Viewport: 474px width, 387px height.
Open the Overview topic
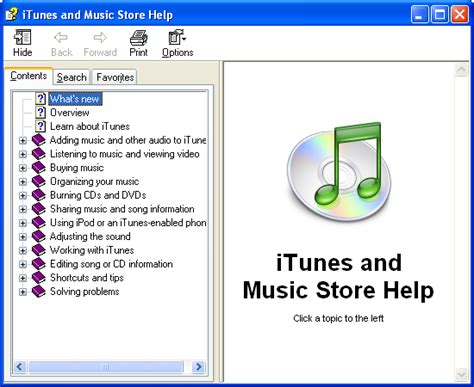[70, 113]
